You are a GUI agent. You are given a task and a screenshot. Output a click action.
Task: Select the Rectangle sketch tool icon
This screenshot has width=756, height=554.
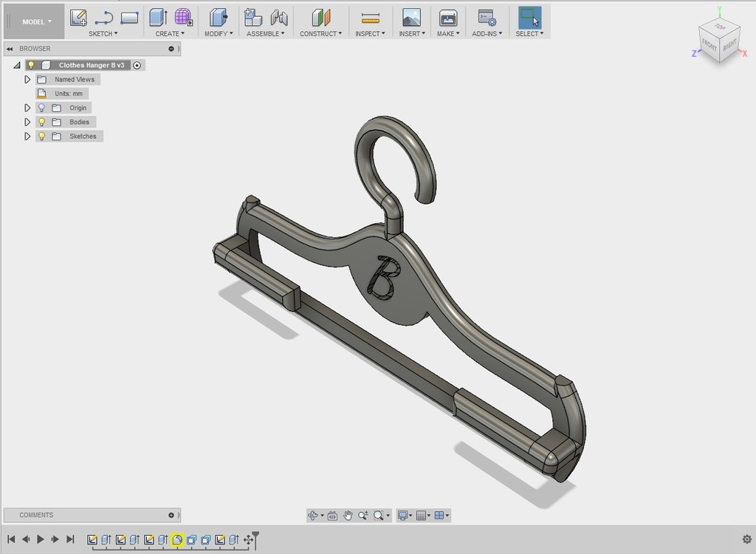129,18
